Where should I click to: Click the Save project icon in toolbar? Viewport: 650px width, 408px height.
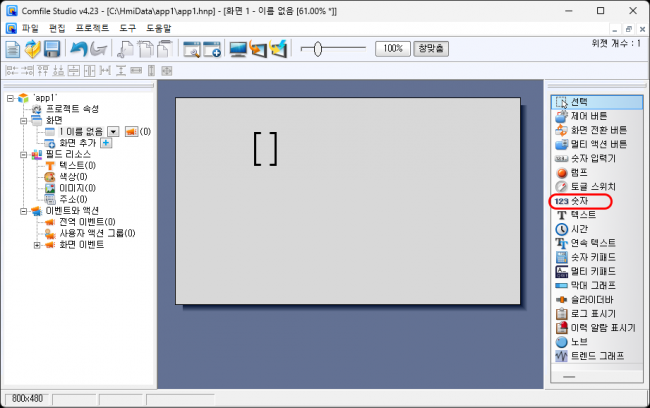point(51,49)
